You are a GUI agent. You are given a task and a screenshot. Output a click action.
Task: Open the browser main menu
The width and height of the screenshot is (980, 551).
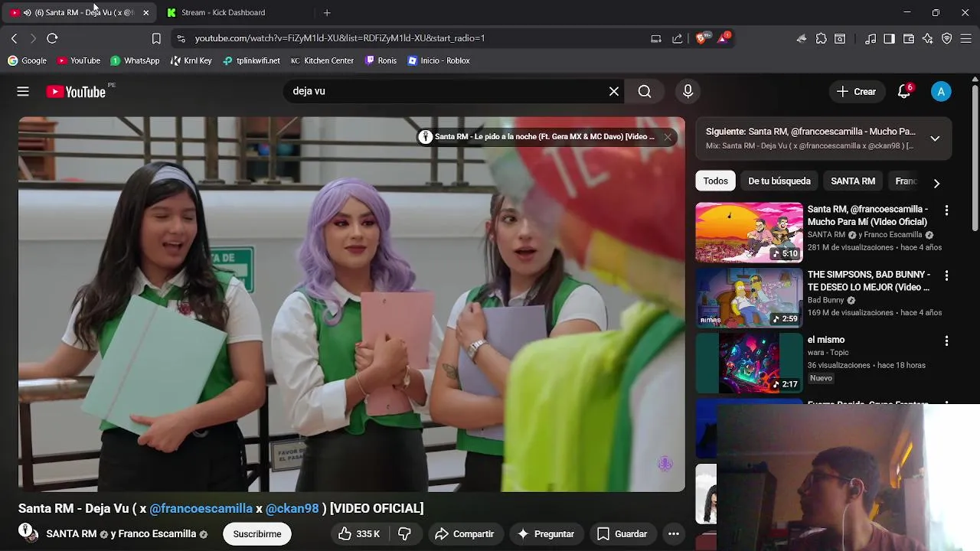tap(966, 38)
